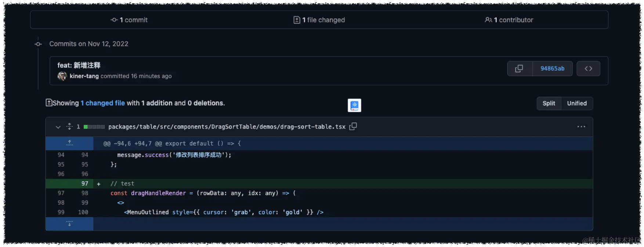The width and height of the screenshot is (644, 247).
Task: Select the 1 file changed tab
Action: point(319,20)
